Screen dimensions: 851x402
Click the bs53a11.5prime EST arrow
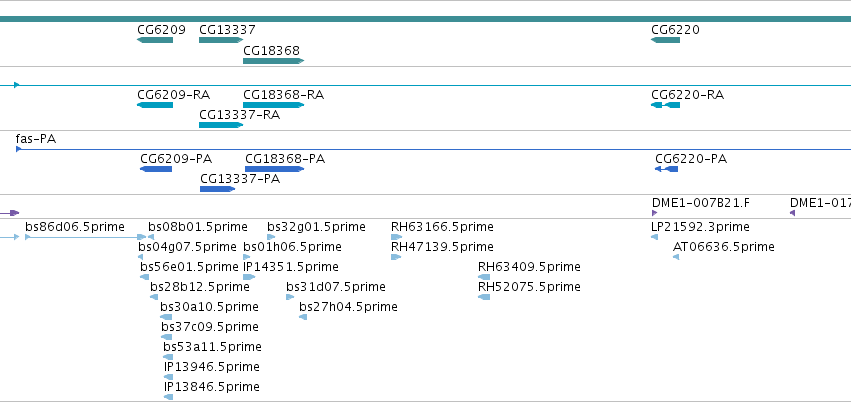pyautogui.click(x=168, y=358)
